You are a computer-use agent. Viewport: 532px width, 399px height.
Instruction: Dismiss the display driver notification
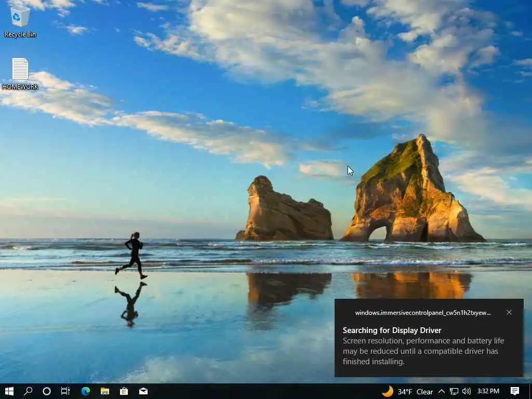coord(509,312)
